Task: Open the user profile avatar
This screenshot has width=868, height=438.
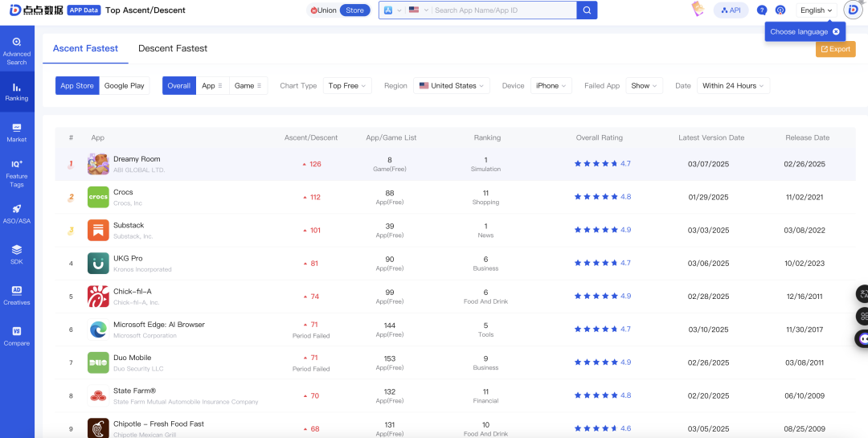Action: pos(852,10)
